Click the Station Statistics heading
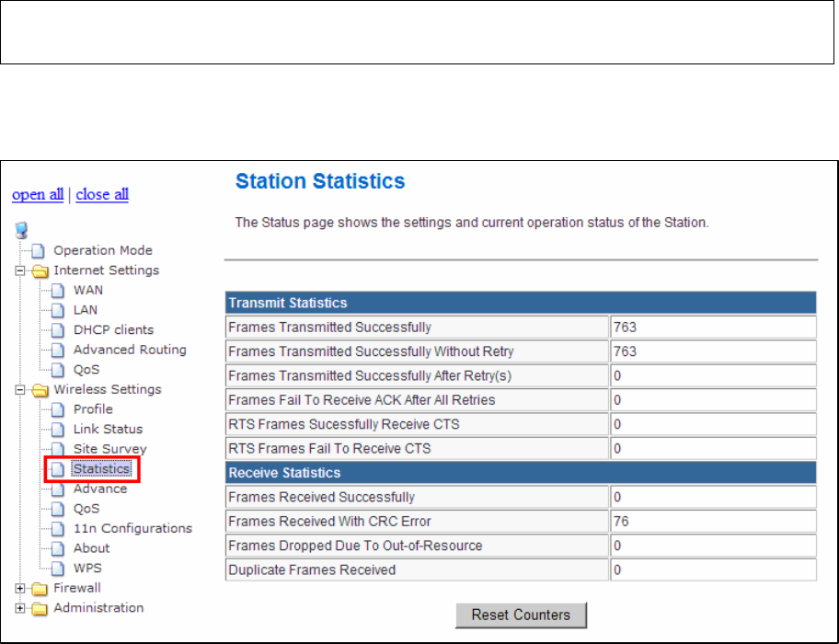839x644 pixels. 320,181
